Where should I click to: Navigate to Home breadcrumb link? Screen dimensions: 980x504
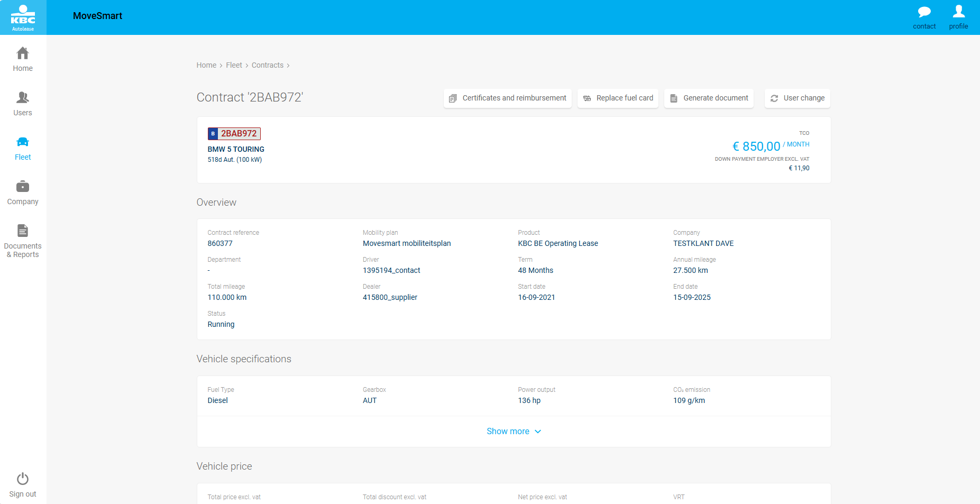click(x=206, y=66)
